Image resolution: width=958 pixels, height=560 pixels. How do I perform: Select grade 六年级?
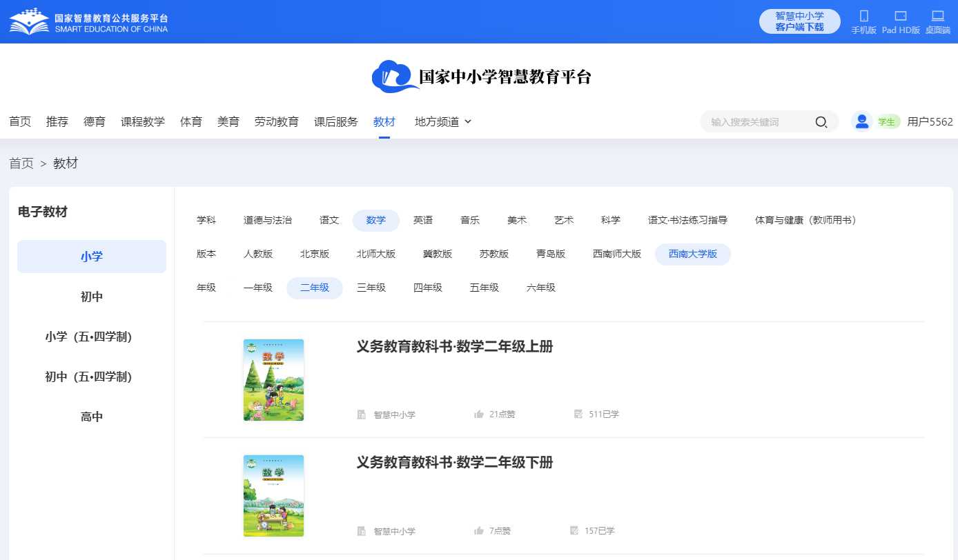pyautogui.click(x=541, y=288)
